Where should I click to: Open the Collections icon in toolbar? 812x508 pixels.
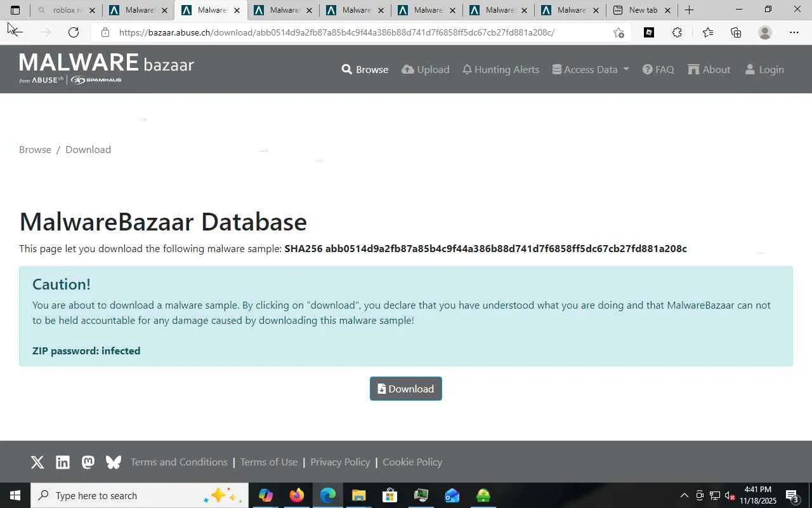(736, 32)
